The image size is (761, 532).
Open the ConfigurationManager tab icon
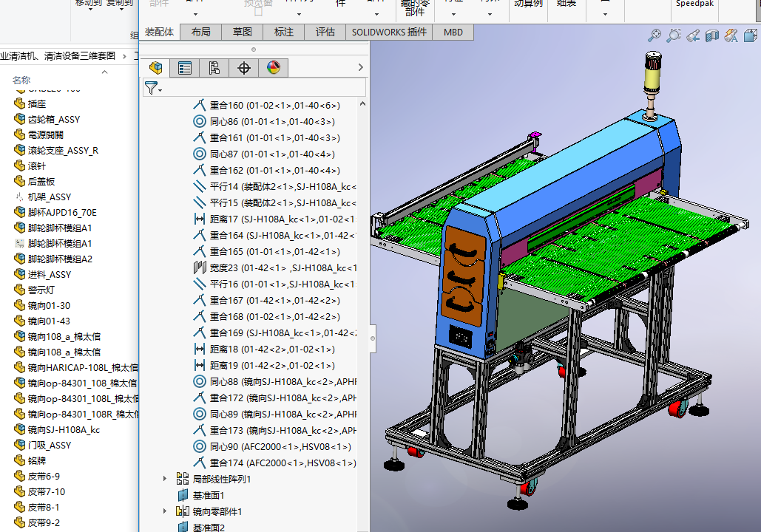coord(214,68)
